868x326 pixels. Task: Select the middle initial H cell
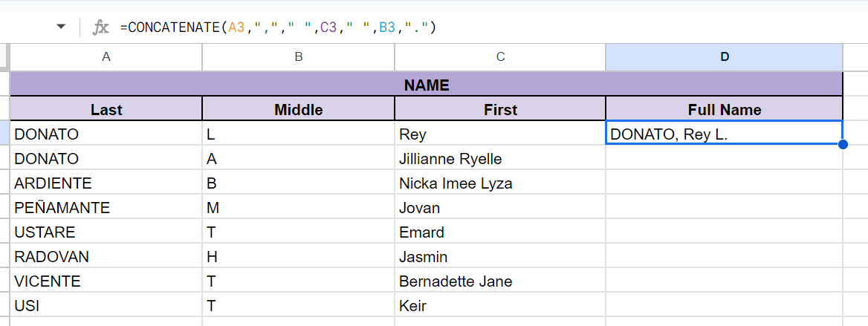[x=298, y=257]
